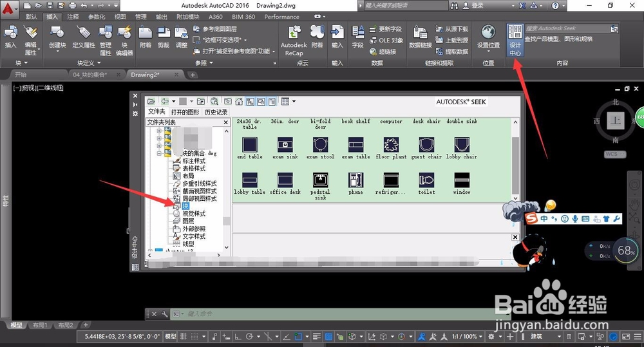The image size is (644, 347).
Task: Click the Attach (附着) reference icon
Action: coord(146,37)
